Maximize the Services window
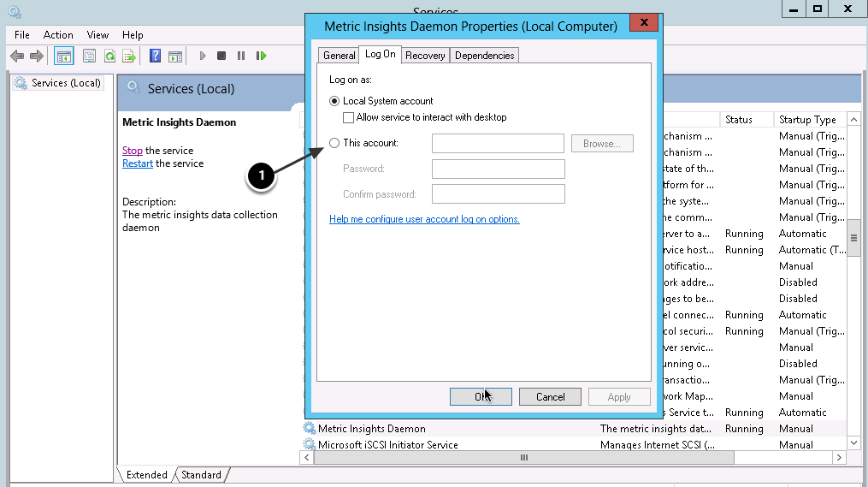868x487 pixels. coord(818,9)
